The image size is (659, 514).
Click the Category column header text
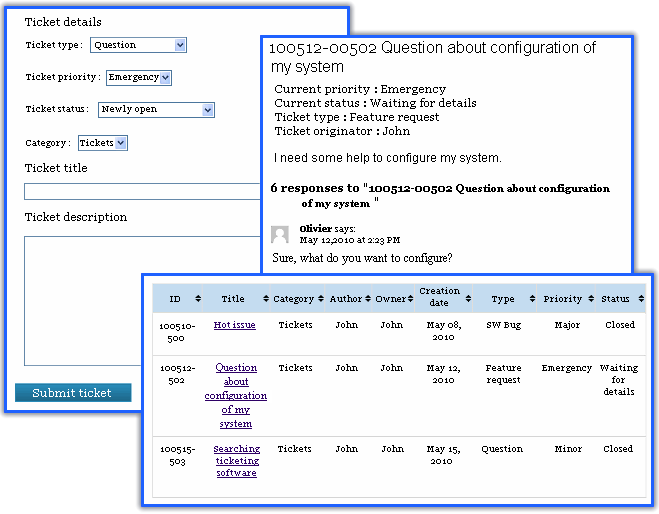coord(293,299)
